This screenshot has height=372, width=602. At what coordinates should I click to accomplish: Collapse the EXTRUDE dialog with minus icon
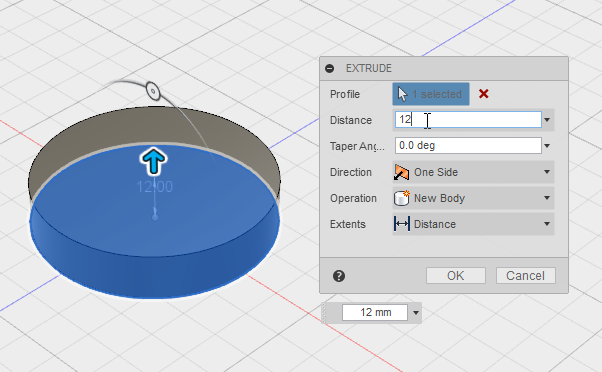(x=329, y=68)
